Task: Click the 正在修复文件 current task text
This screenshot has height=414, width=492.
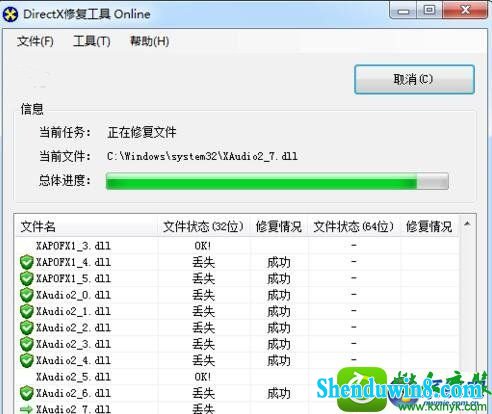Action: [x=142, y=132]
